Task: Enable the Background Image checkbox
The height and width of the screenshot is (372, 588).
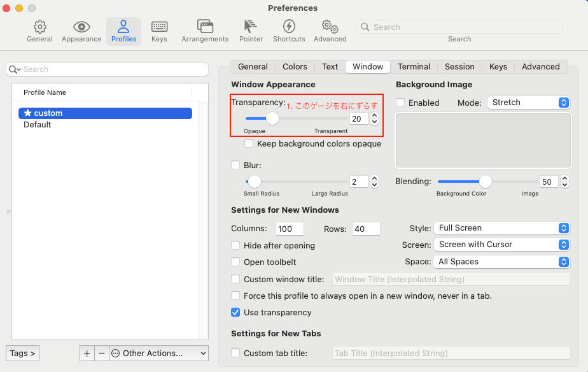Action: (x=400, y=103)
